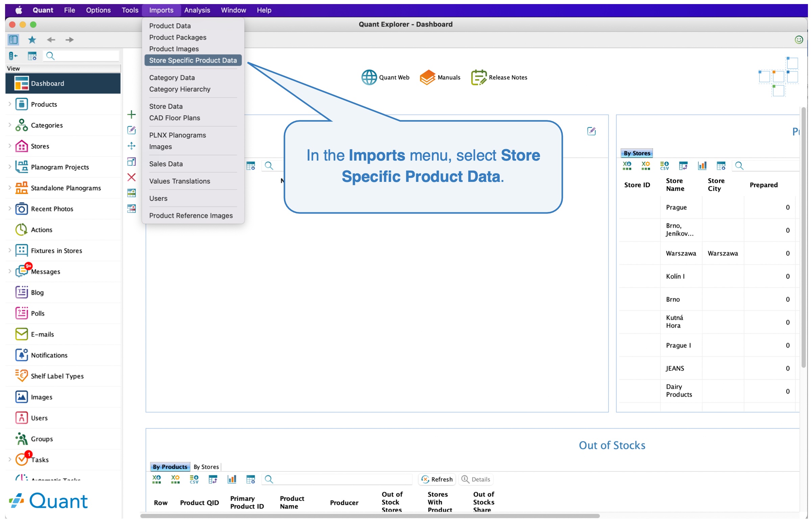Click the Refresh button in Out of Stocks
Image resolution: width=812 pixels, height=522 pixels.
pyautogui.click(x=437, y=480)
